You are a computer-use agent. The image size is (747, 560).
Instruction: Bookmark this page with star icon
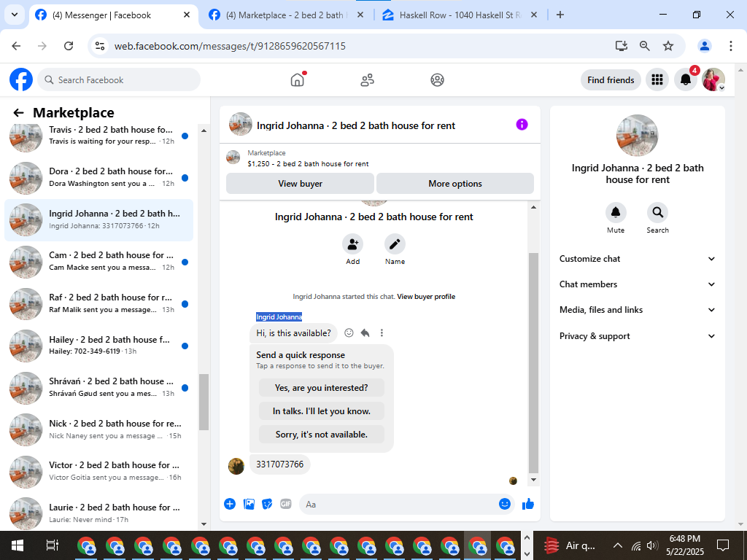point(668,46)
